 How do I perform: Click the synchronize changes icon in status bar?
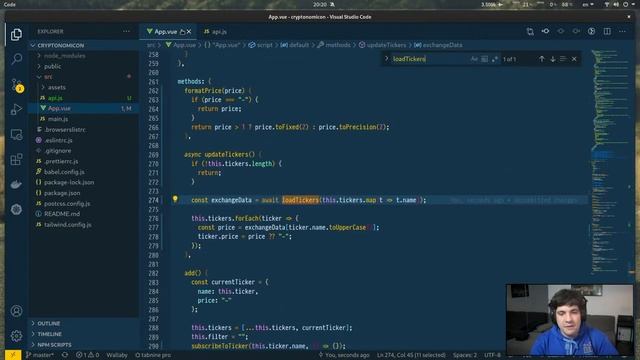(65, 355)
